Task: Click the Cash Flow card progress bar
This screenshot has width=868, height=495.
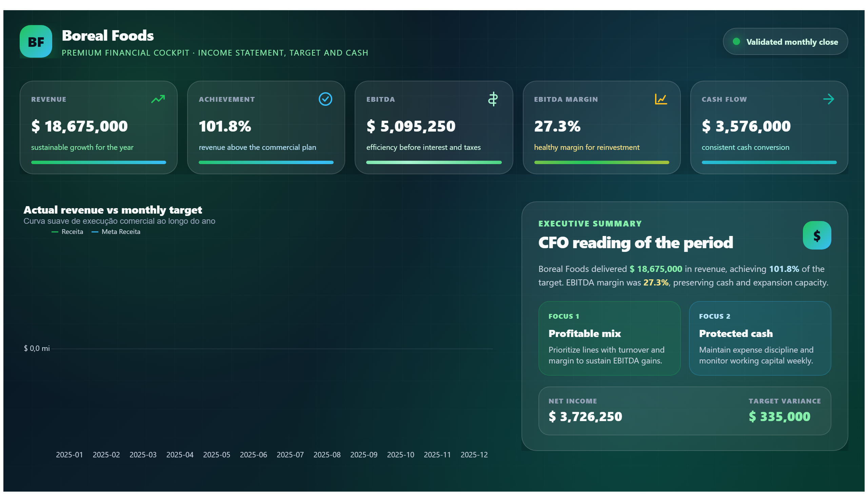Action: coord(769,162)
